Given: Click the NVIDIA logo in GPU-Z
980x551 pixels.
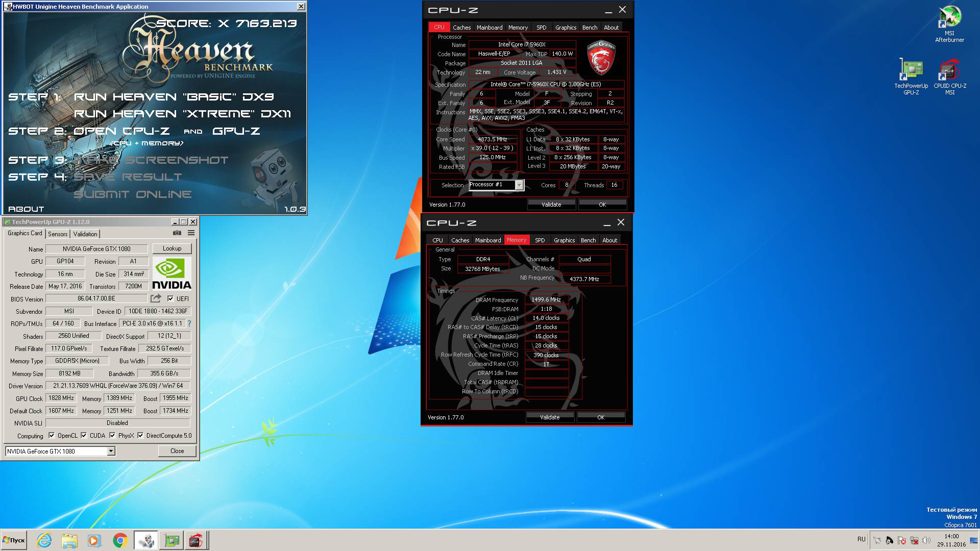Looking at the screenshot, I should pos(171,273).
